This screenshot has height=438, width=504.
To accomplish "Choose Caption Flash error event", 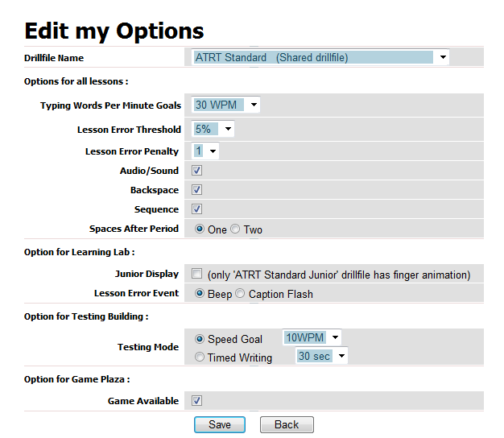I will coord(241,294).
